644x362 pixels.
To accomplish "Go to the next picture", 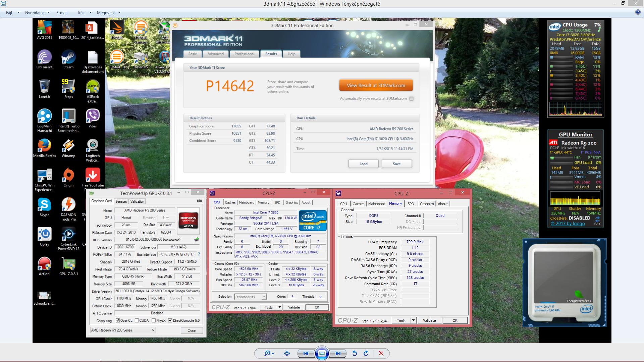I will pos(338,353).
